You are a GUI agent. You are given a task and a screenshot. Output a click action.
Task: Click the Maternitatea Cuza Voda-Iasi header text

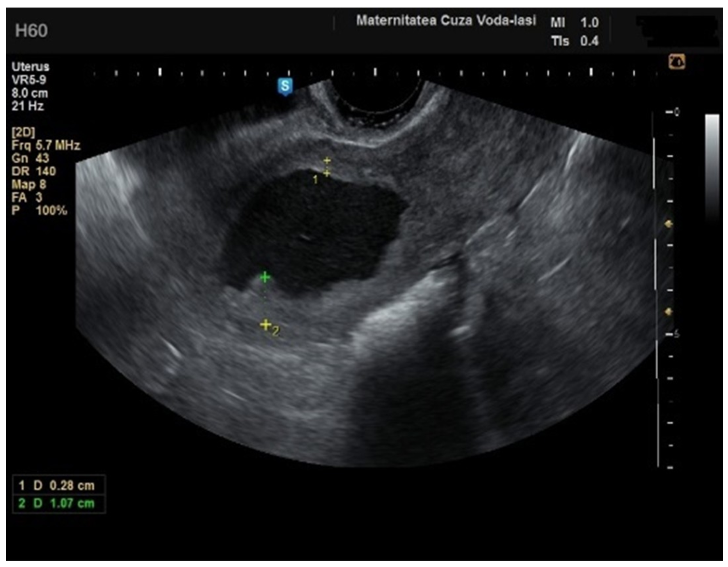pyautogui.click(x=446, y=21)
